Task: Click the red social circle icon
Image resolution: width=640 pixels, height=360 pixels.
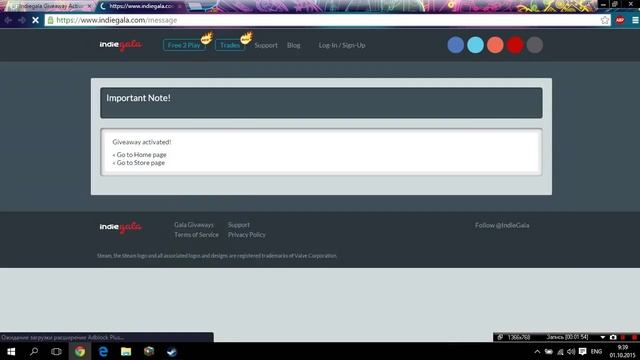Action: pyautogui.click(x=515, y=45)
